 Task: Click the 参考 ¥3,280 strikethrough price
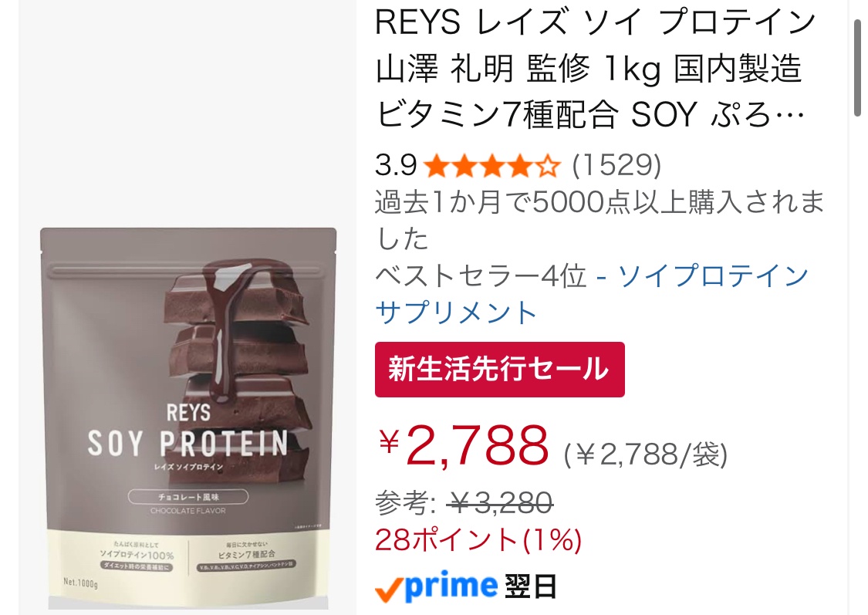[x=464, y=502]
